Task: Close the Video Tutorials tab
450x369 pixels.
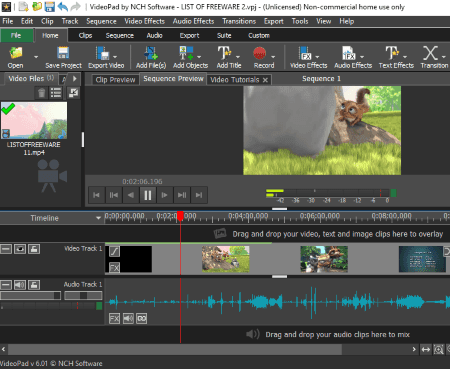Action: click(265, 80)
